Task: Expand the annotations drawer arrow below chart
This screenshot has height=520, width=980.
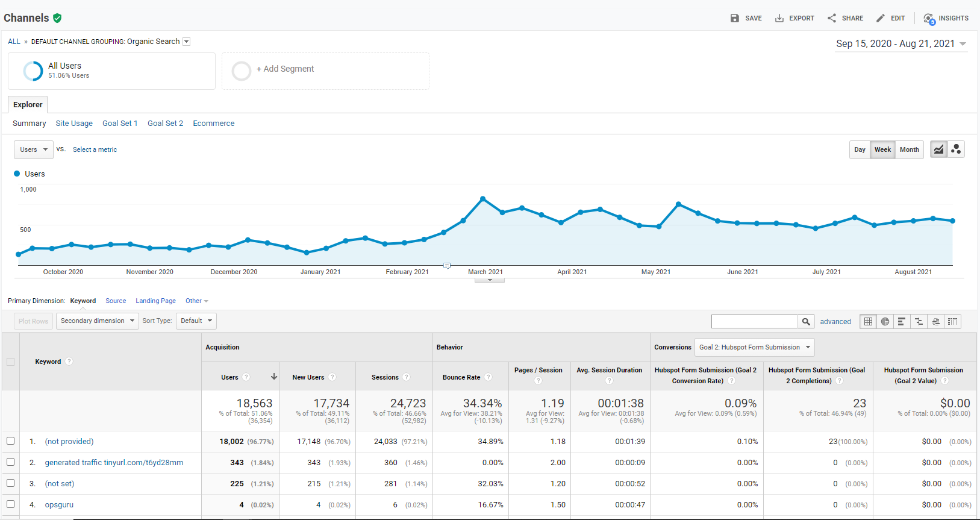Action: pyautogui.click(x=490, y=280)
